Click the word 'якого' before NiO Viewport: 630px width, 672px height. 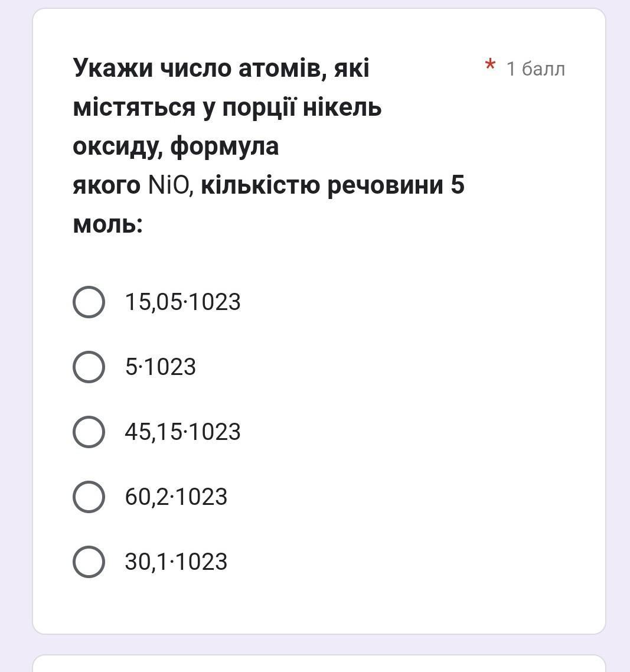coord(107,186)
